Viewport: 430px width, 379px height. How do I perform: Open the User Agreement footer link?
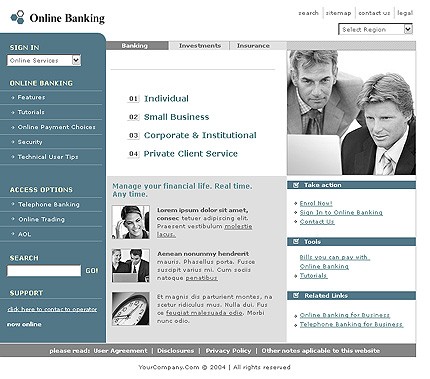[x=120, y=351]
